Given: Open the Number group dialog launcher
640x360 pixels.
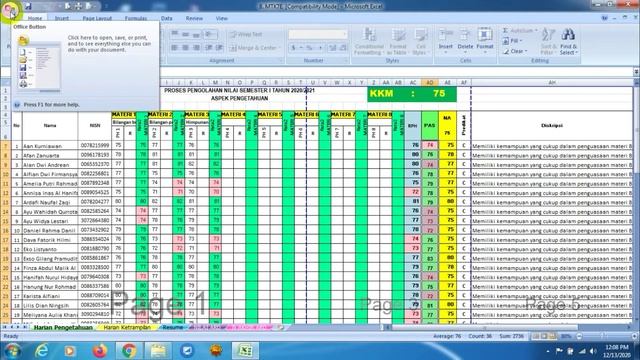Looking at the screenshot, I should 346,60.
